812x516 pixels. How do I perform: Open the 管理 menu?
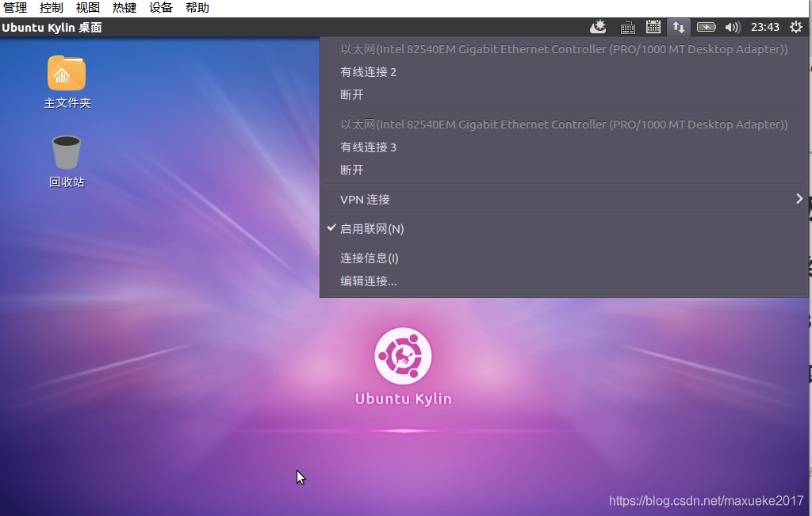pos(15,8)
